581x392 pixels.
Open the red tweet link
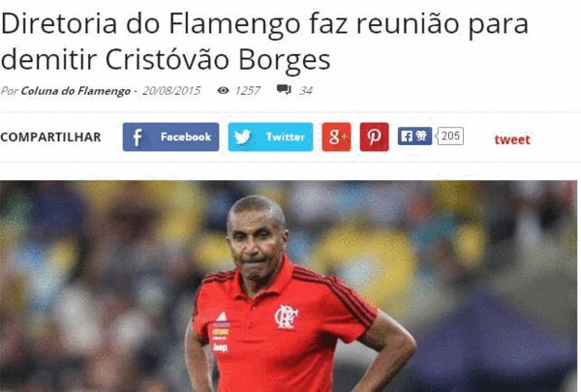512,139
